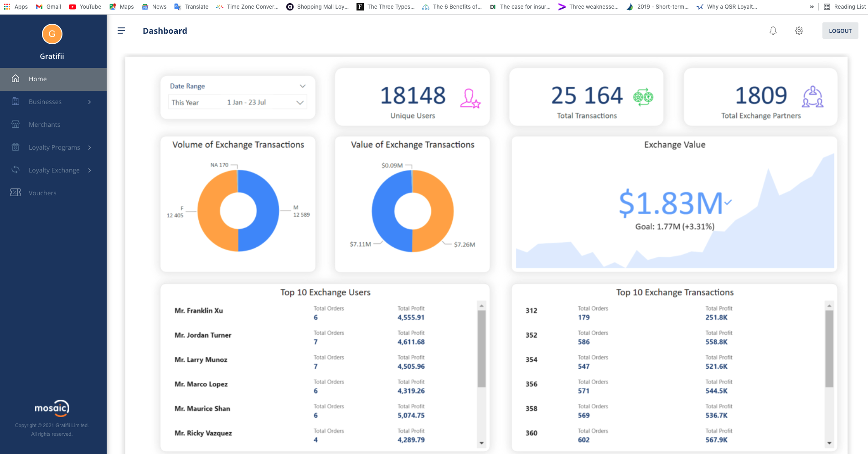Click the mosaic logo in sidebar
The image size is (868, 454).
coord(52,408)
